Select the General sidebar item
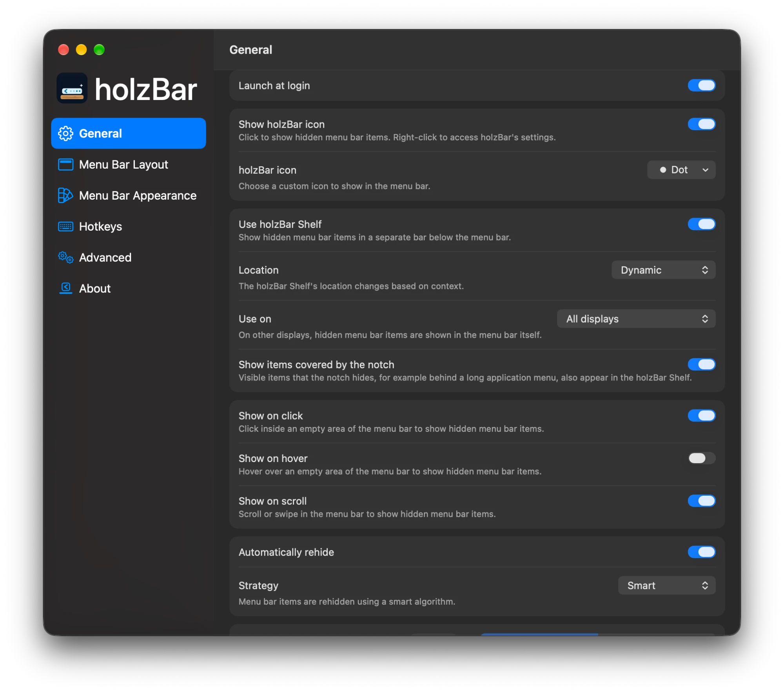 128,133
